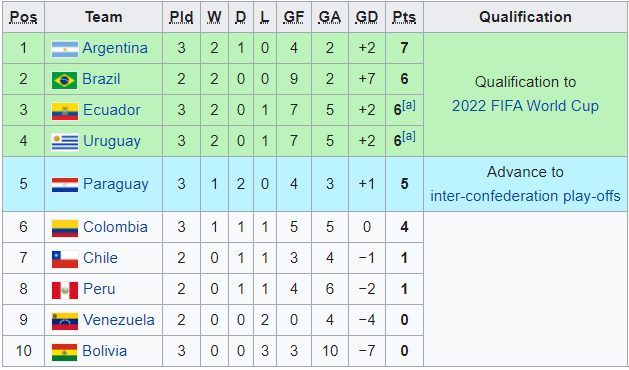Click the Chile flag icon

click(x=65, y=259)
